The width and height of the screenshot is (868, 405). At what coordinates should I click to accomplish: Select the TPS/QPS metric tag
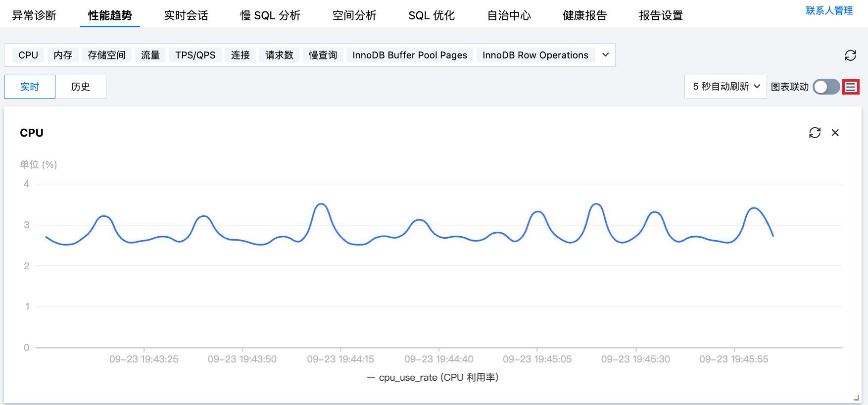(x=195, y=55)
